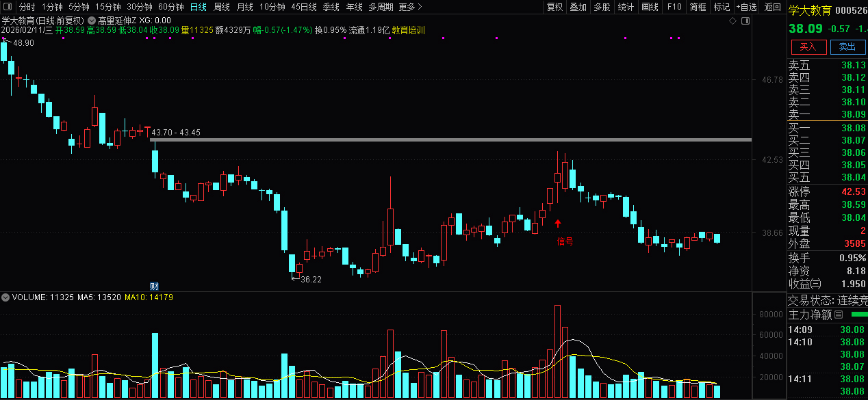The height and width of the screenshot is (400, 868).
Task: Click the 买一 price 38.08 row
Action: click(828, 128)
